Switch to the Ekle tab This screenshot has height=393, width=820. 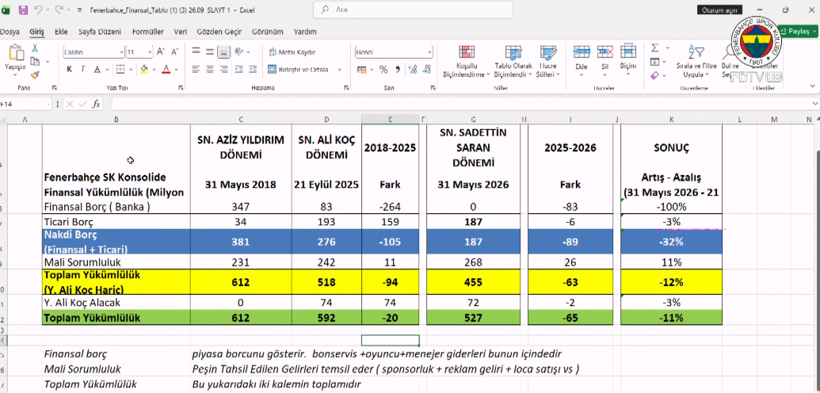click(x=61, y=31)
